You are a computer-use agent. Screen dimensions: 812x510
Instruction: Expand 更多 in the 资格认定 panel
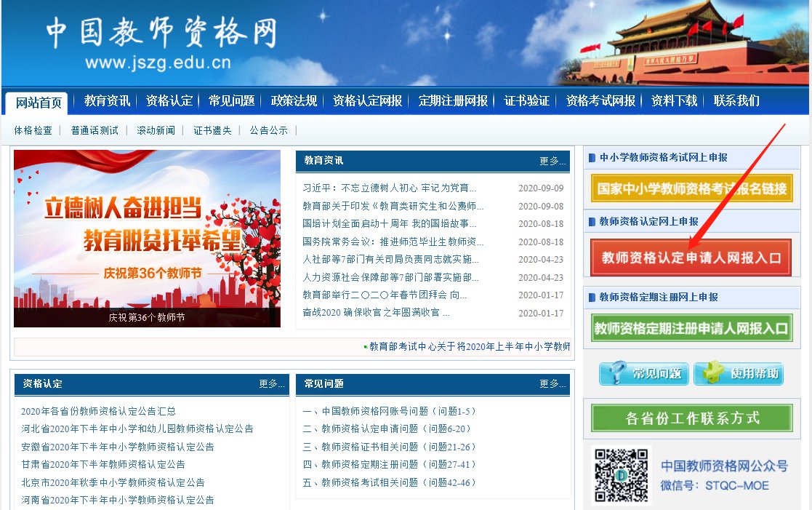click(x=271, y=383)
